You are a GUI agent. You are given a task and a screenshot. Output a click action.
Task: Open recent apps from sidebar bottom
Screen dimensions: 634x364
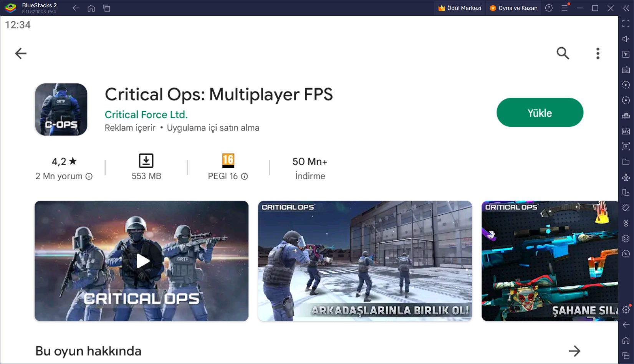click(626, 356)
